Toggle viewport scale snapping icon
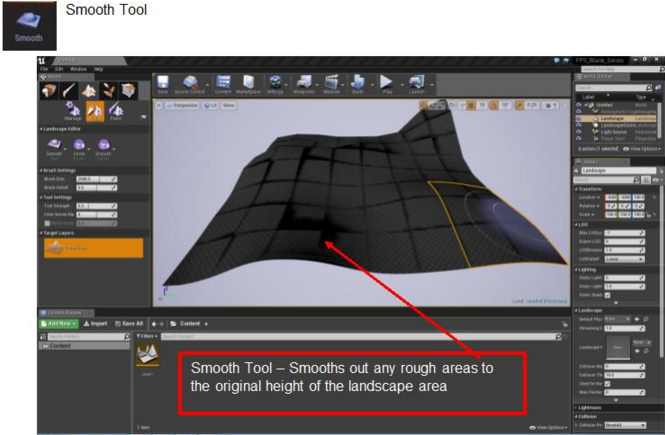 coord(520,105)
